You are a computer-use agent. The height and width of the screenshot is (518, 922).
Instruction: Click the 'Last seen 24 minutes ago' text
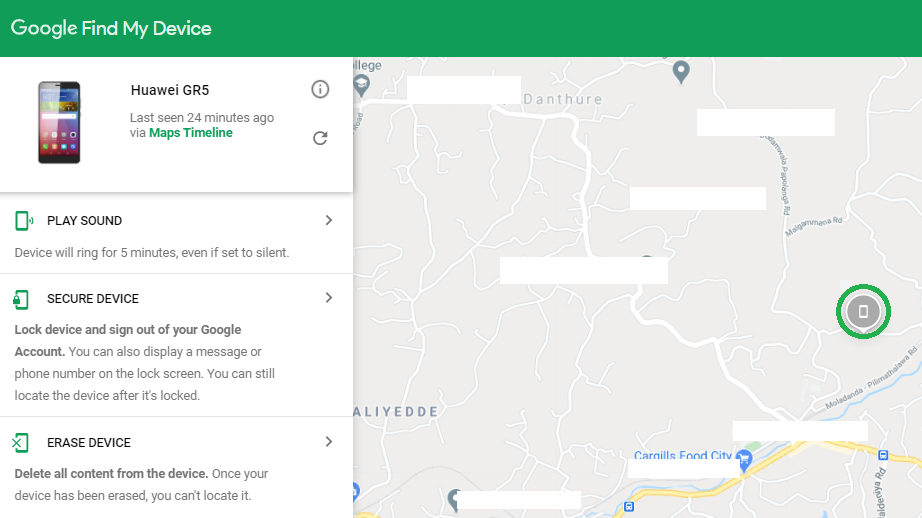click(x=202, y=118)
